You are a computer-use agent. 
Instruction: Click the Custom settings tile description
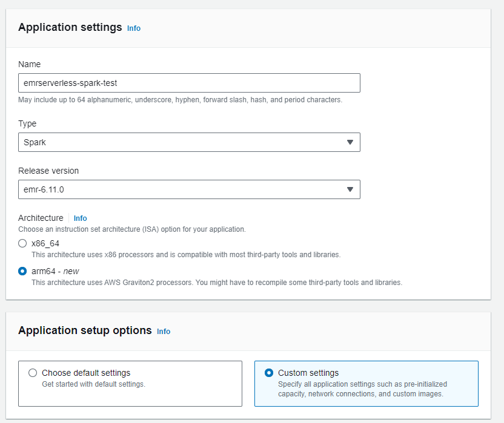(362, 389)
